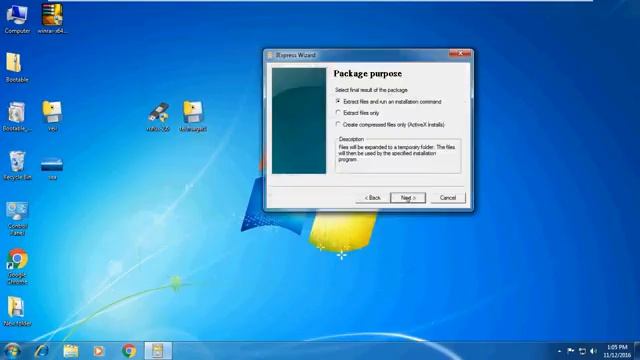Viewport: 640px width, 360px height.
Task: Open the Control Panel desktop icon
Action: [x=17, y=218]
